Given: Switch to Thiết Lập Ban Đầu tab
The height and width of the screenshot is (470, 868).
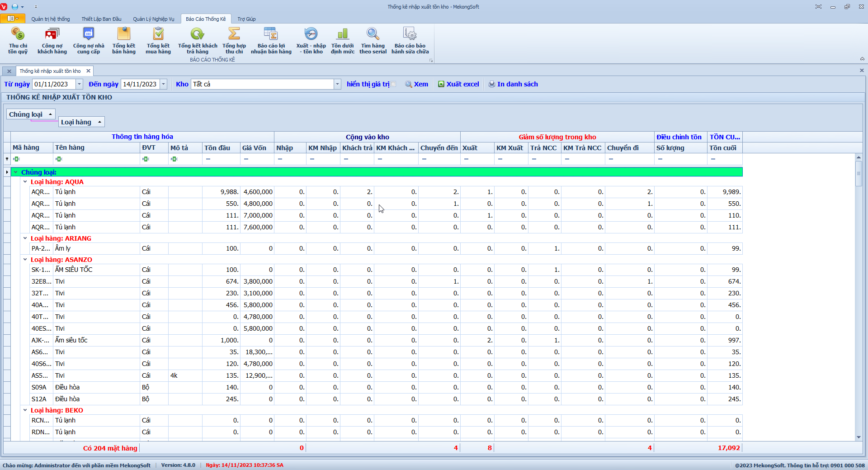Looking at the screenshot, I should point(101,19).
